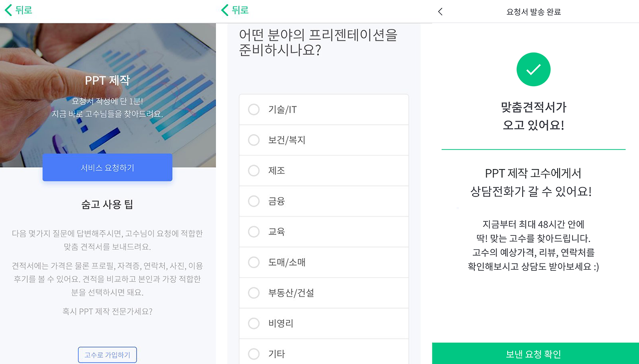
Task: Click the 고수로 가입하기 outlined button
Action: (x=107, y=355)
